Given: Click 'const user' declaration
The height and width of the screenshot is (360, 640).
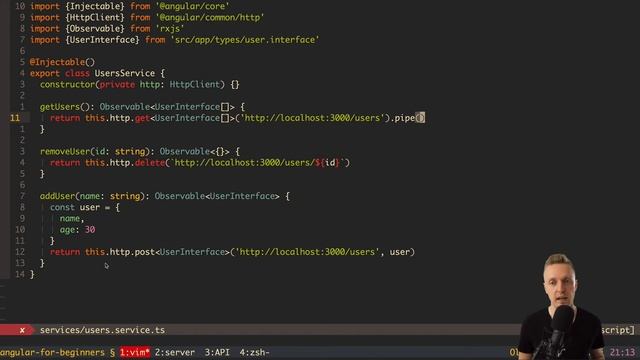Looking at the screenshot, I should click(x=75, y=207).
